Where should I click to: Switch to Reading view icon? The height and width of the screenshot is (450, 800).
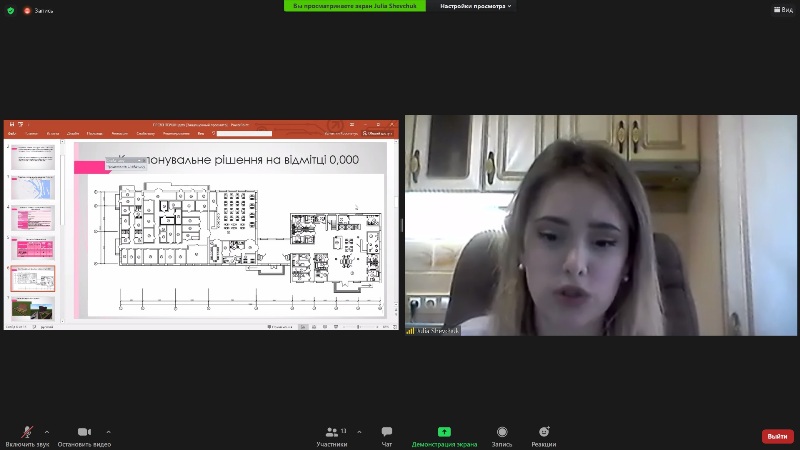[324, 327]
